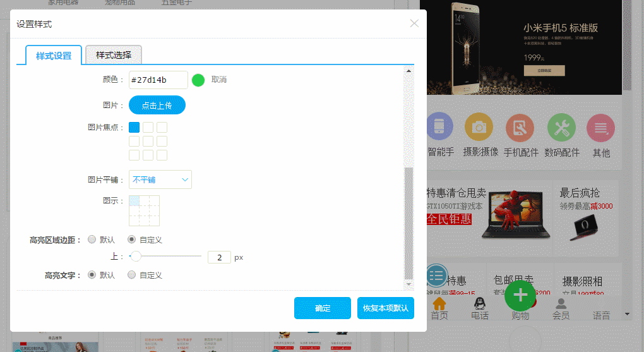This screenshot has height=352, width=644.
Task: Click the color hex input field
Action: (158, 80)
